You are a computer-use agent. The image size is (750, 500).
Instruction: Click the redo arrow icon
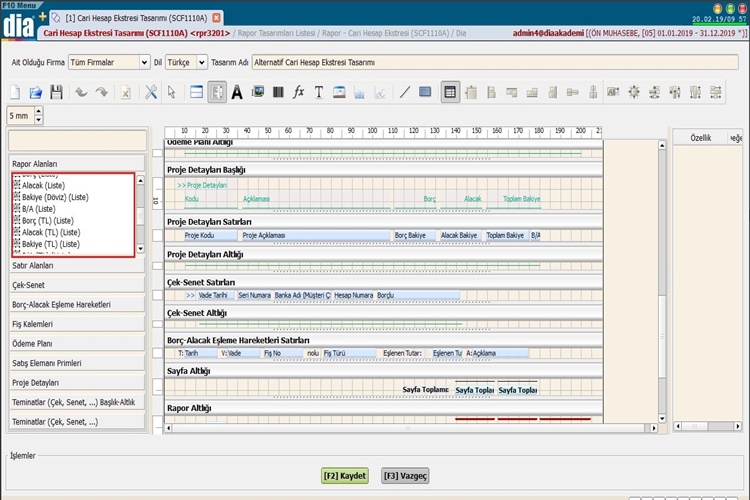click(x=101, y=92)
